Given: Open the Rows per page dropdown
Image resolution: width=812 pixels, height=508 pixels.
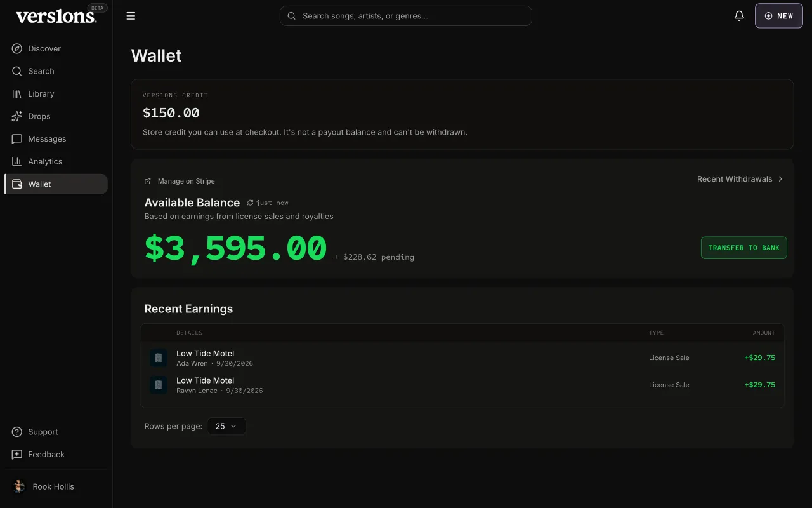Looking at the screenshot, I should (x=226, y=426).
